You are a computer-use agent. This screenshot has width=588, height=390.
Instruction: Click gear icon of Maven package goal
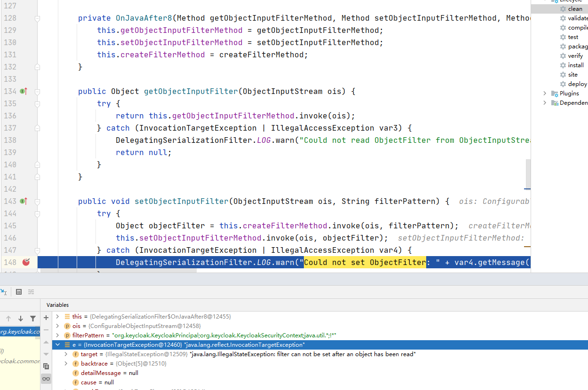(564, 46)
